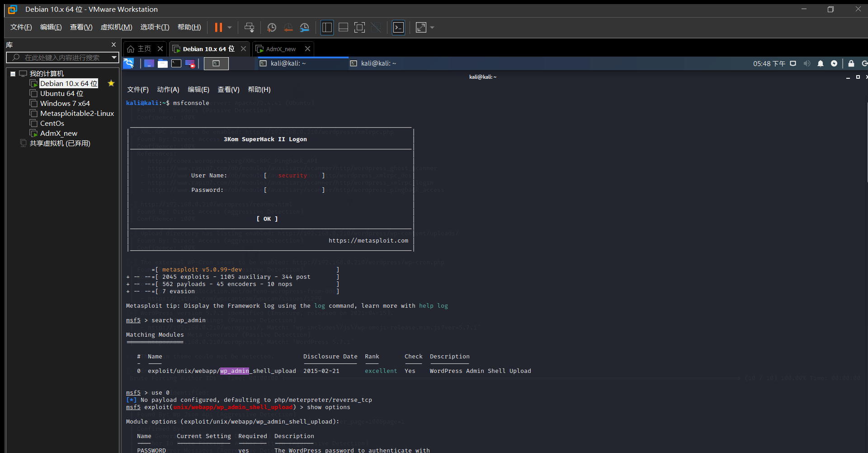Open the power options dropdown next to pause
868x453 pixels.
tap(230, 28)
